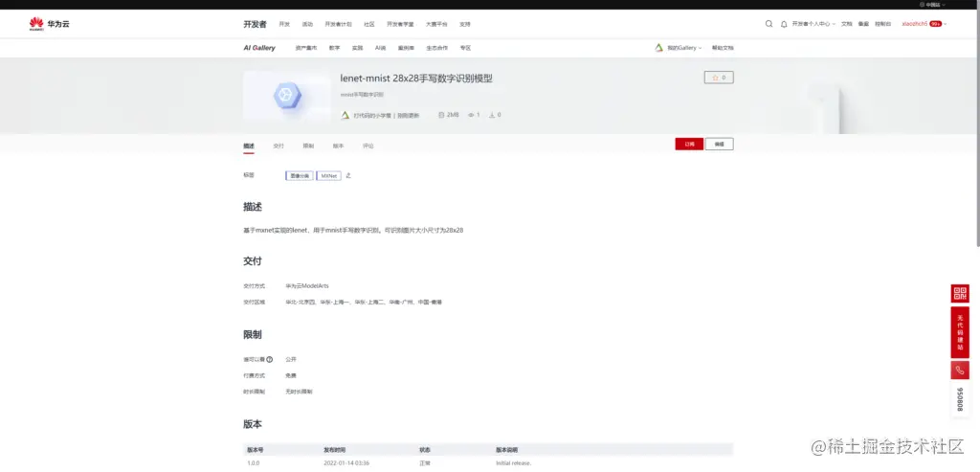Open the 文档 link in header

[x=847, y=24]
